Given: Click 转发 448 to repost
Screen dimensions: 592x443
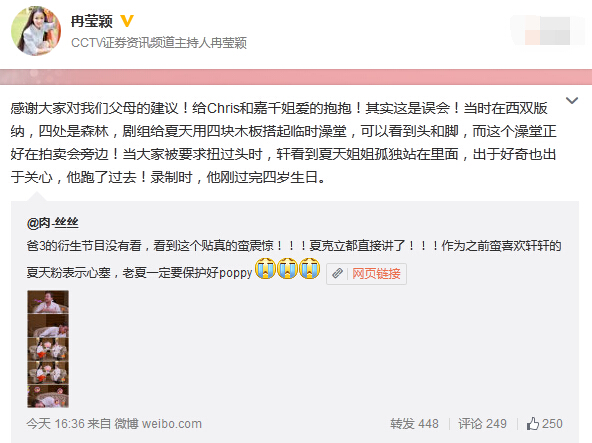Looking at the screenshot, I should click(x=414, y=424).
